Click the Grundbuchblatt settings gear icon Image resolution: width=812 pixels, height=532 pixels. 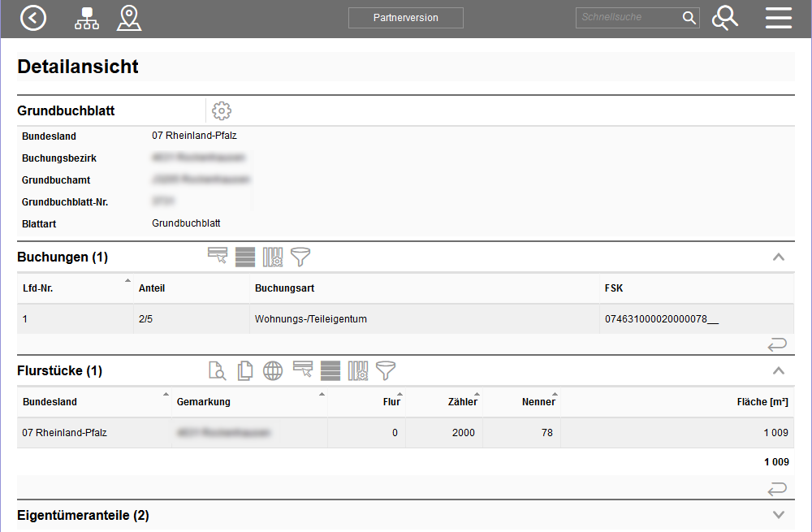pos(222,111)
